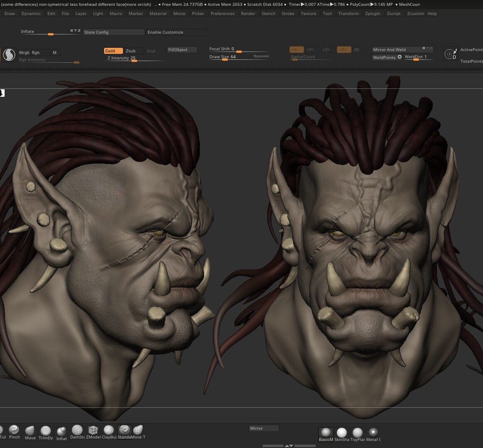Open the Preferences menu
This screenshot has width=483, height=448.
(222, 13)
